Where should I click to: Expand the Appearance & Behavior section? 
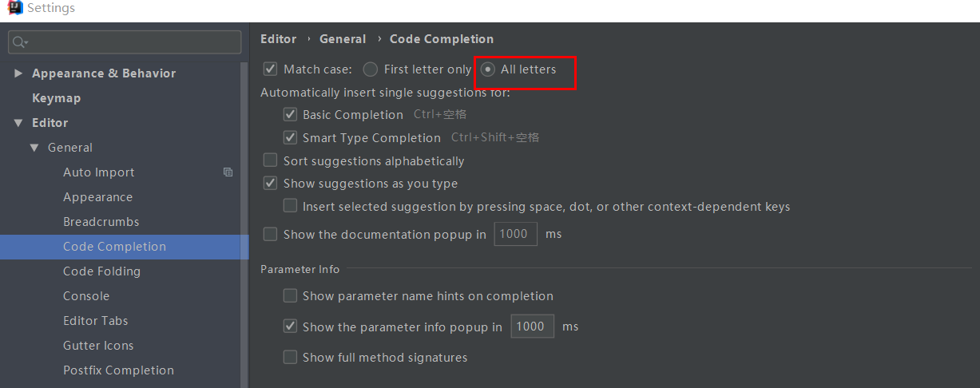click(18, 73)
